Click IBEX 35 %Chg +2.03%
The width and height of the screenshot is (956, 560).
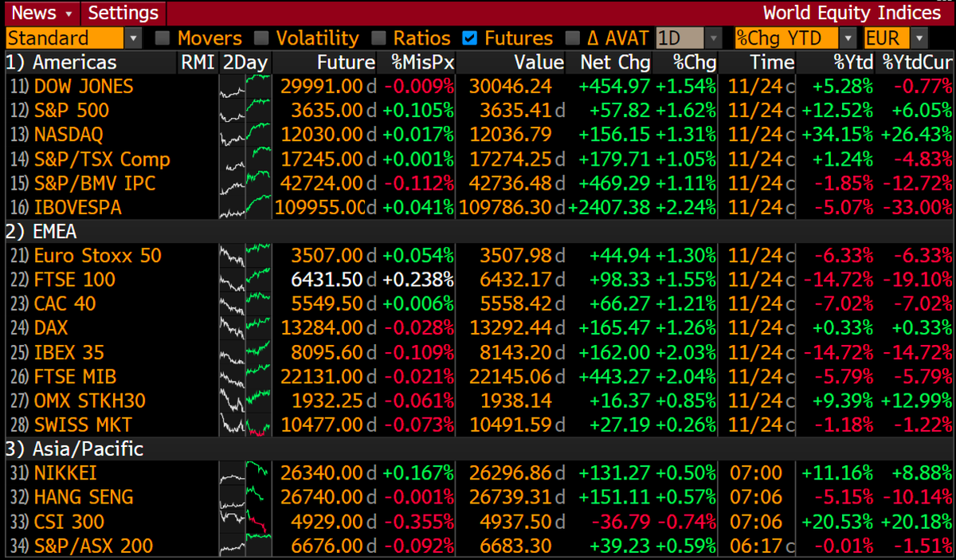point(685,352)
